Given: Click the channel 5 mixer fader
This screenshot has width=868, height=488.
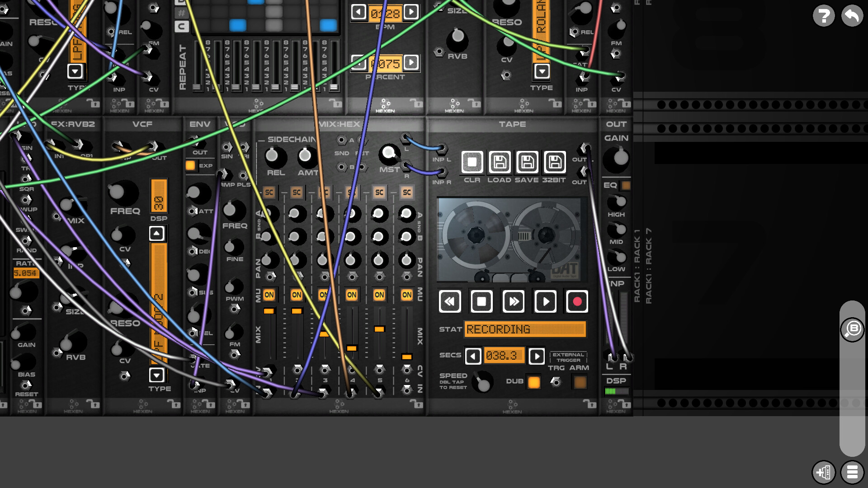Looking at the screenshot, I should click(x=379, y=329).
